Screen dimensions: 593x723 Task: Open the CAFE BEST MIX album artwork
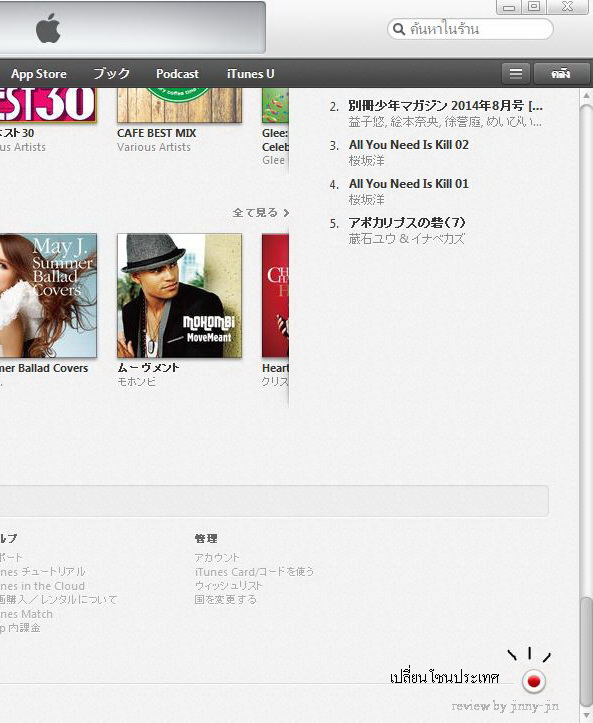(x=179, y=105)
